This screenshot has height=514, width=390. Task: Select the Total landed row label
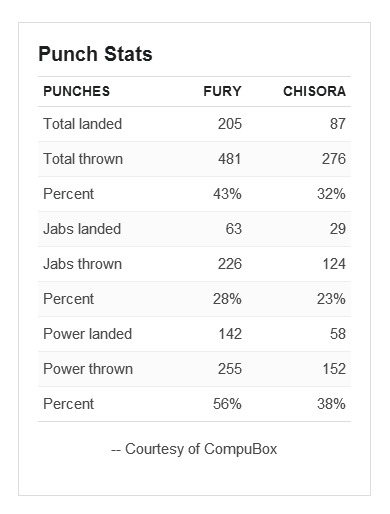(83, 124)
